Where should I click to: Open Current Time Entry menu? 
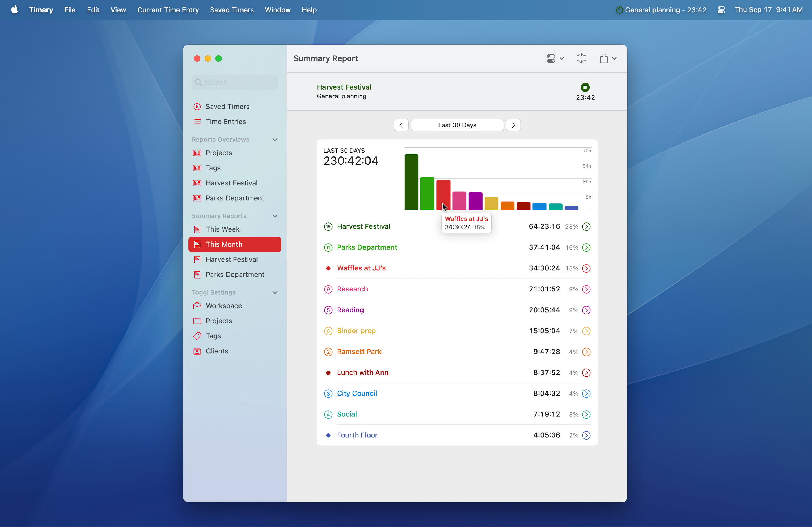point(168,10)
